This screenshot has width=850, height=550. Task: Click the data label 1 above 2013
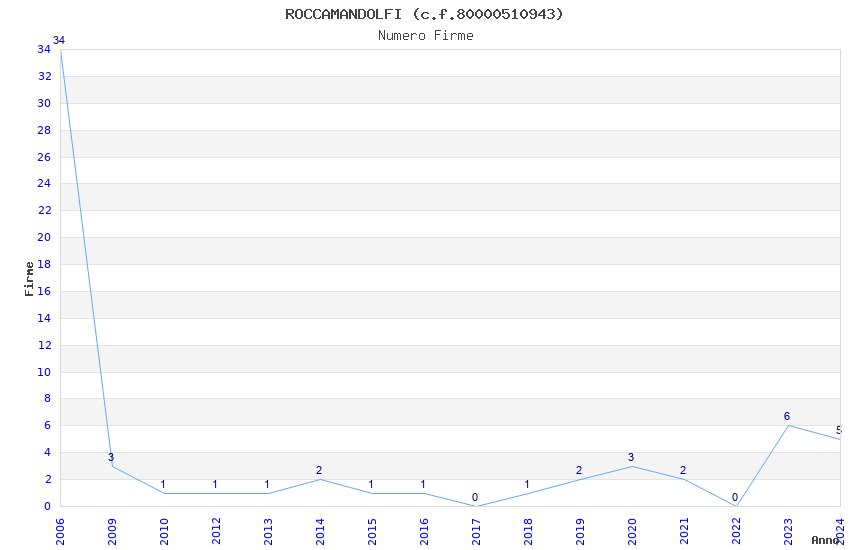[267, 484]
